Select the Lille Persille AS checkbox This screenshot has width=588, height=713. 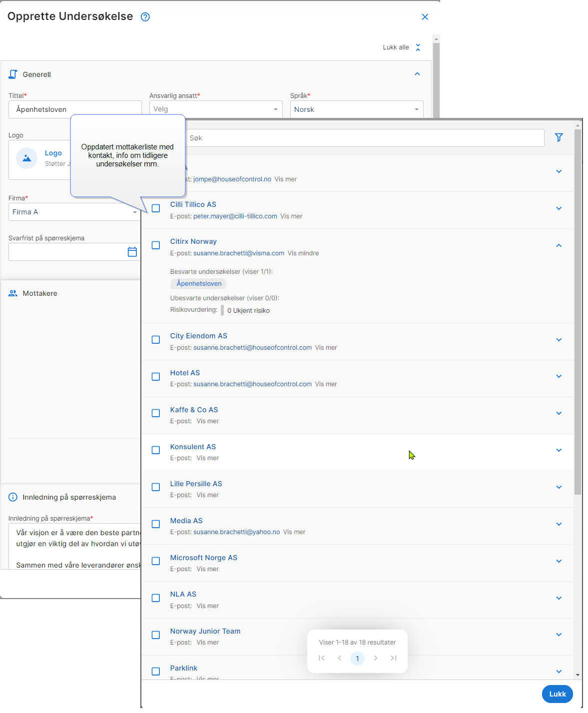pos(156,487)
